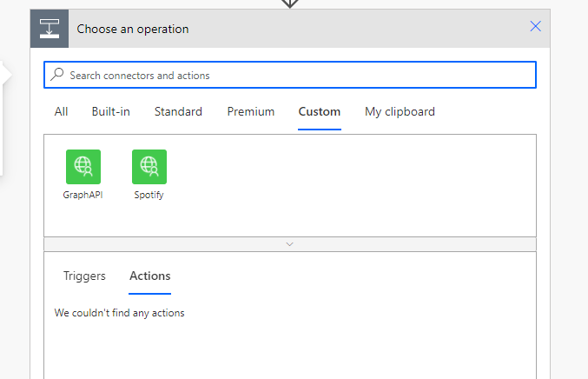Focus the Search connectors and actions field
Image resolution: width=588 pixels, height=379 pixels.
[x=290, y=75]
